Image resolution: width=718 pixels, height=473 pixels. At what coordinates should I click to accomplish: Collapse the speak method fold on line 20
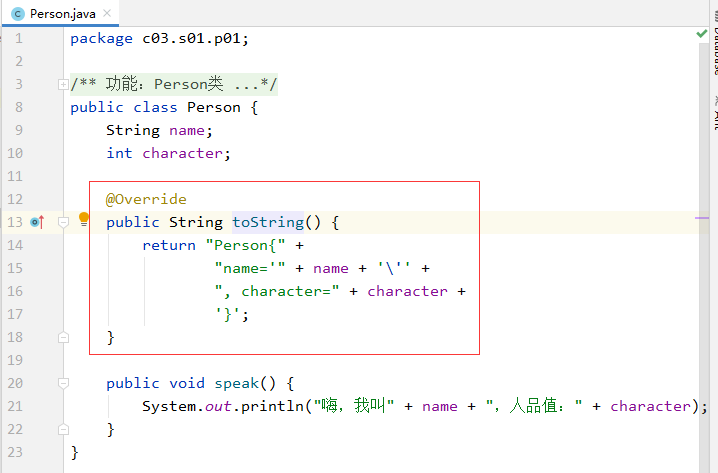point(63,383)
